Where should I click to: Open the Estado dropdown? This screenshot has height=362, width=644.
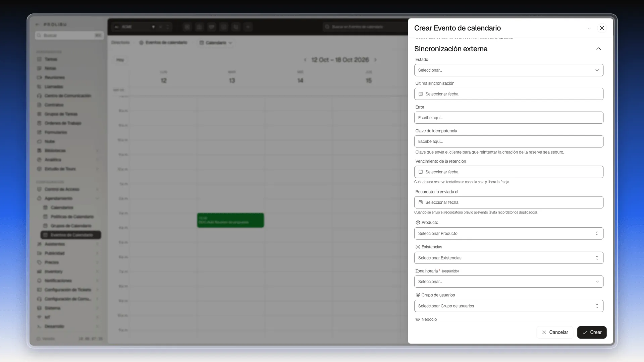pyautogui.click(x=508, y=70)
